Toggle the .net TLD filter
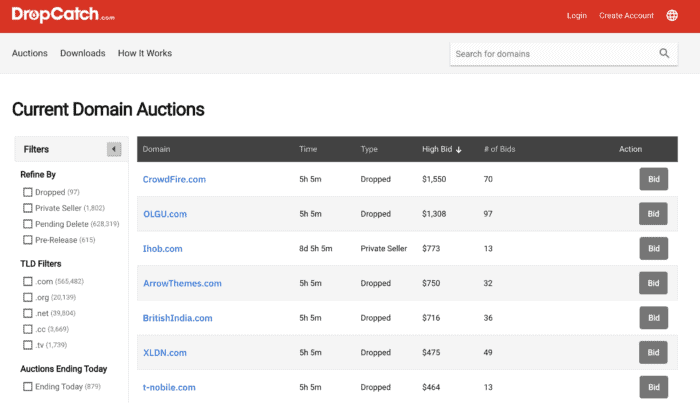Viewport: 700px width, 403px height. pyautogui.click(x=28, y=313)
